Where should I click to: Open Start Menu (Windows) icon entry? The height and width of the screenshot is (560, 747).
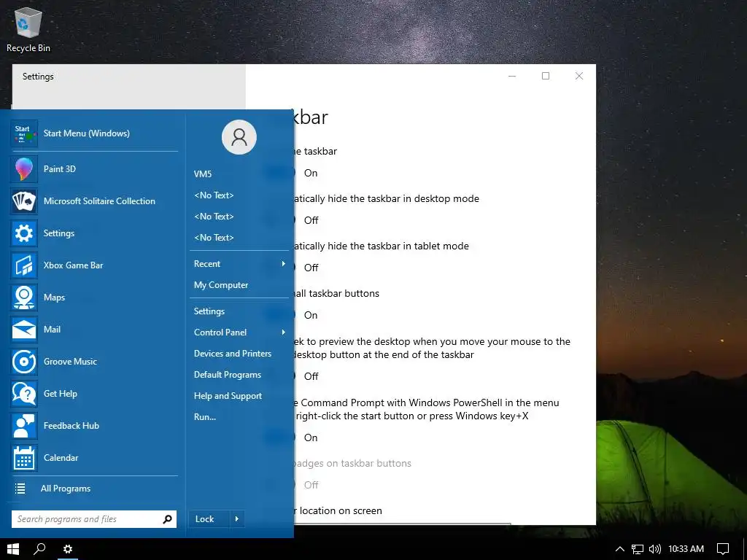[x=24, y=133]
